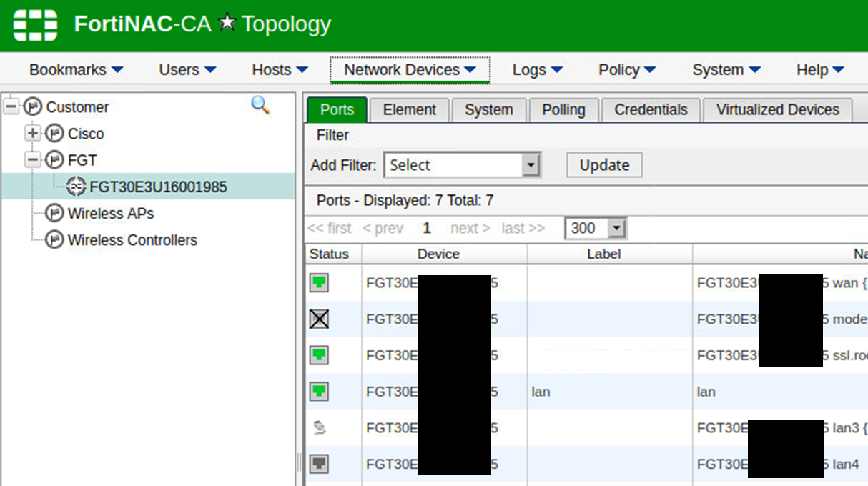Screen dimensions: 868x486
Task: Click green status icon for wan port
Action: [319, 283]
